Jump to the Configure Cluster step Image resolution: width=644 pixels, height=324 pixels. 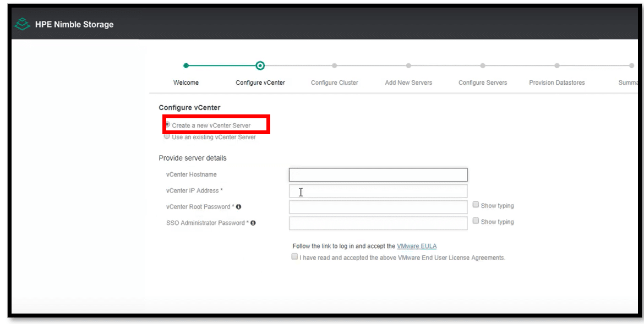[334, 83]
